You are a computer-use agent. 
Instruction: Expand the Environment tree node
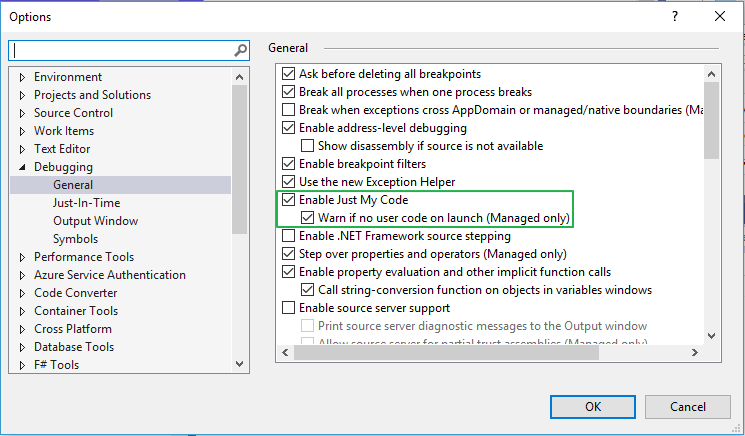(x=22, y=77)
